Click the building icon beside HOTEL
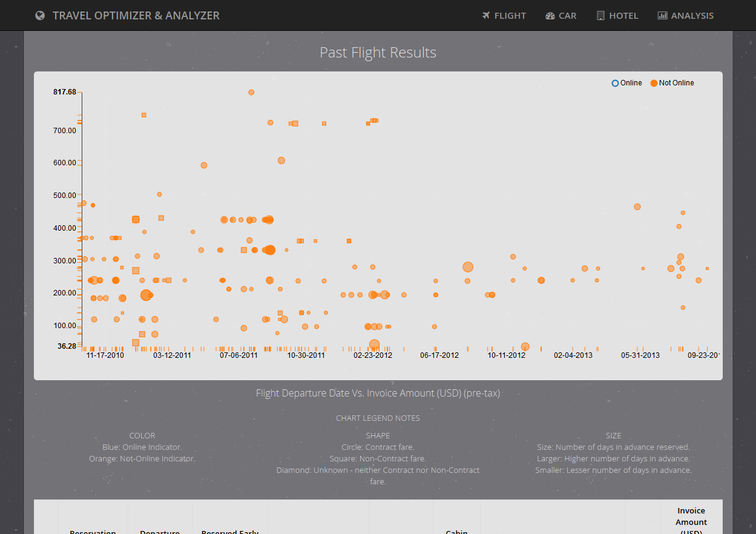 (x=600, y=16)
